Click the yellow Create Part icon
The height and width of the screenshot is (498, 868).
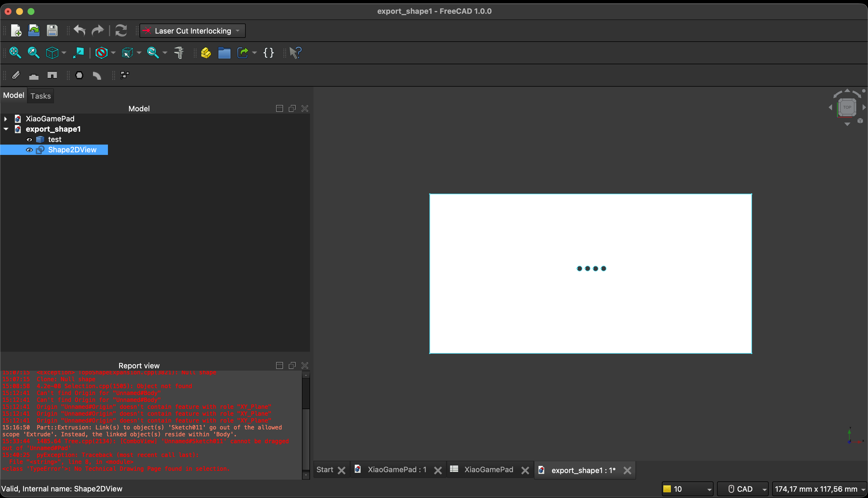click(x=206, y=53)
